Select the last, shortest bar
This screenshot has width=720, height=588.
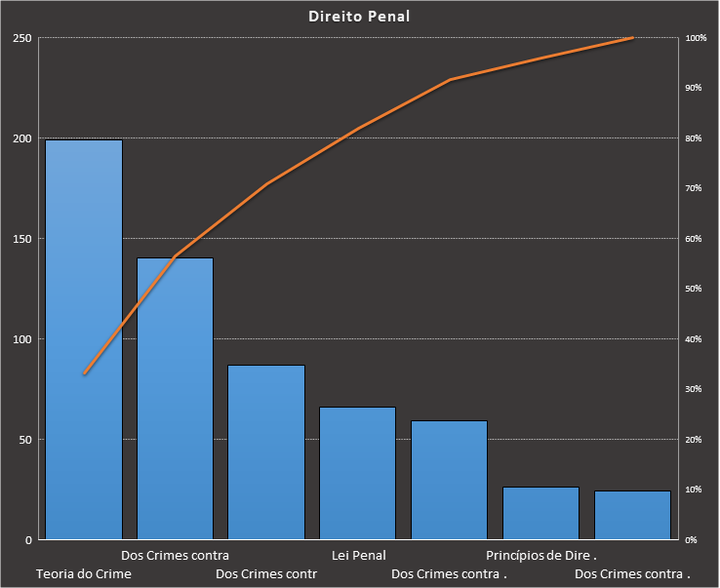pyautogui.click(x=632, y=515)
